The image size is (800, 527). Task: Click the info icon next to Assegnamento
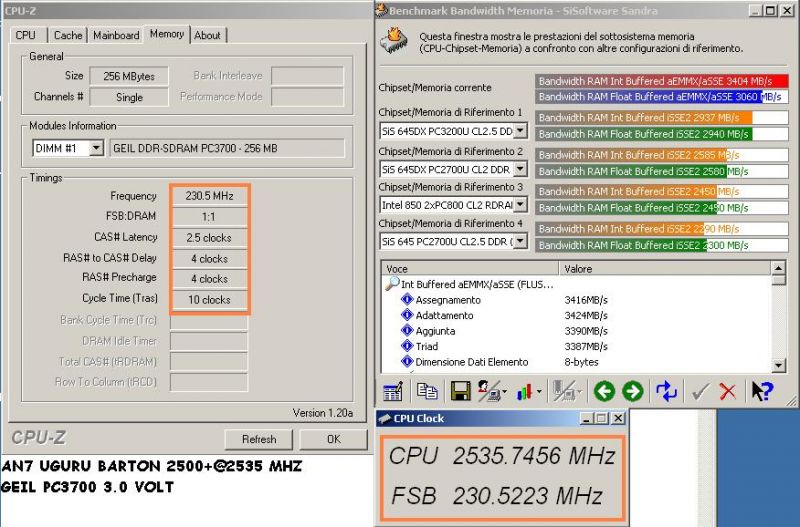(x=407, y=299)
